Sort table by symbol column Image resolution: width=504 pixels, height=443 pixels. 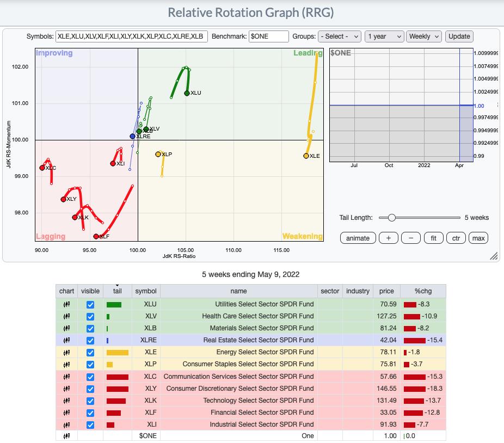(x=146, y=291)
